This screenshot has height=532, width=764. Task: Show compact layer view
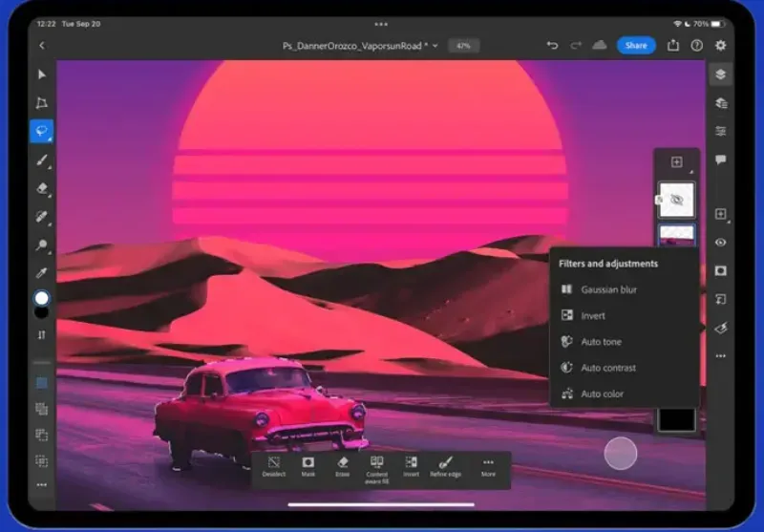[721, 74]
